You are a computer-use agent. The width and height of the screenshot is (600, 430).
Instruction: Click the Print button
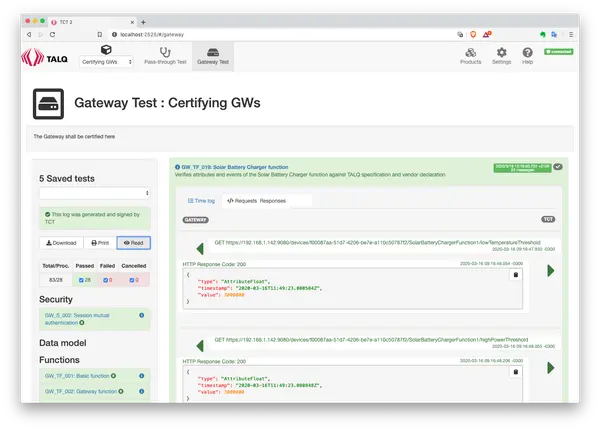(99, 242)
